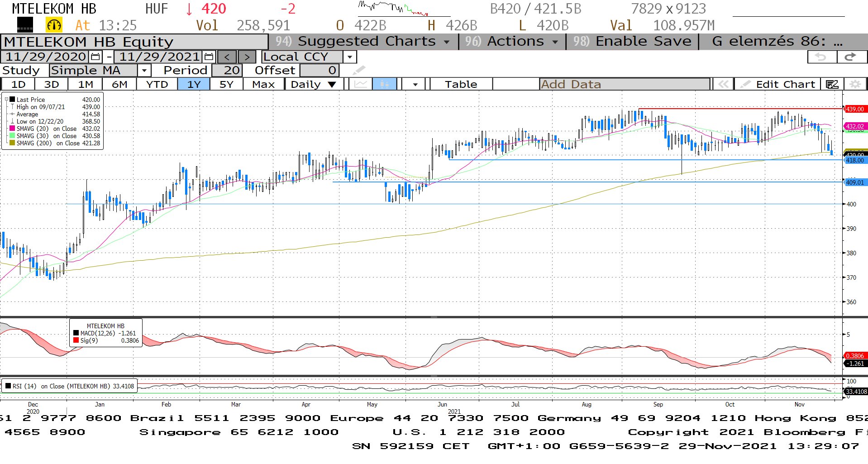868x464 pixels.
Task: Click the High on 09/07/21 legend row
Action: pyautogui.click(x=55, y=107)
